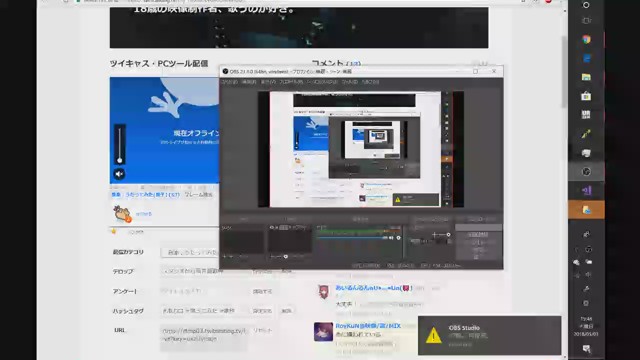The width and height of the screenshot is (640, 360).
Task: Open Microsoft Store from the taskbar
Action: point(586,96)
